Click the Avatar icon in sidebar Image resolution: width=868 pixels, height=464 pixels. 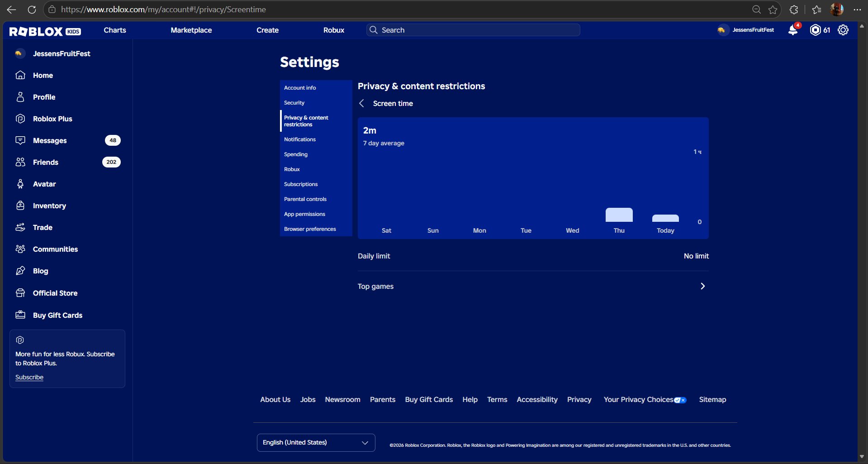tap(20, 184)
